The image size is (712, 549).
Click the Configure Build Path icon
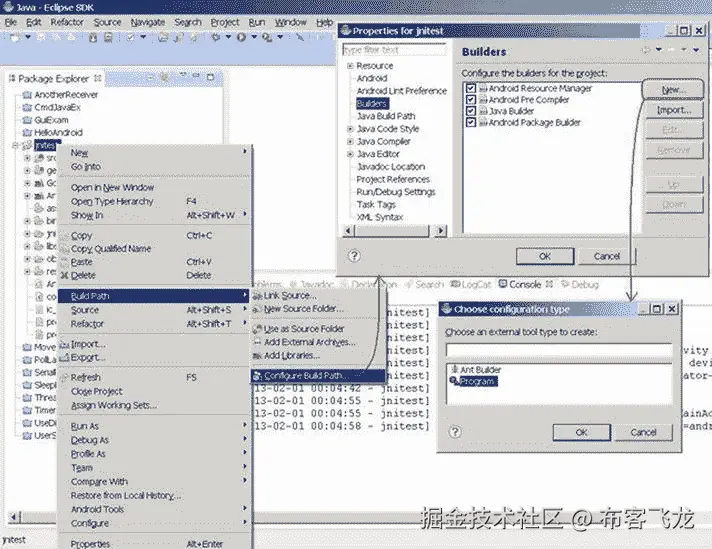point(257,376)
